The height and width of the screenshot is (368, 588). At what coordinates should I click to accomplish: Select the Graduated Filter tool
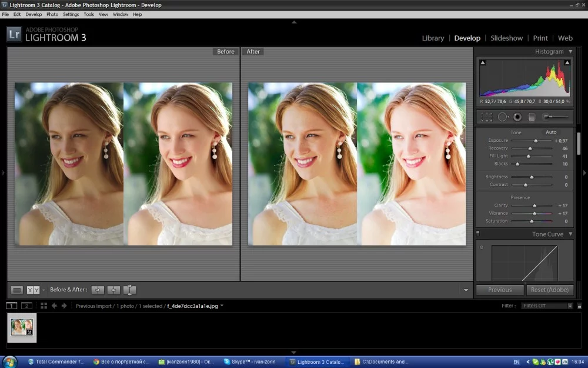[532, 117]
